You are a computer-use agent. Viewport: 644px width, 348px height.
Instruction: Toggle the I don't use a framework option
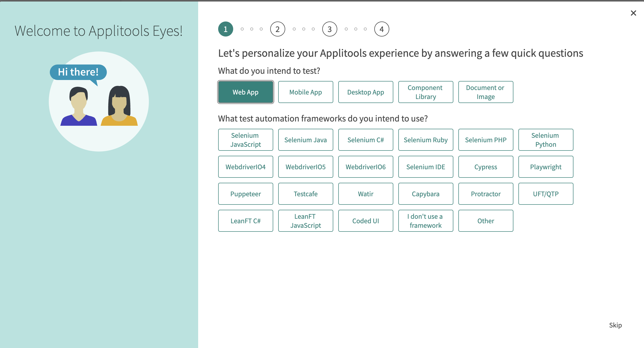[425, 221]
